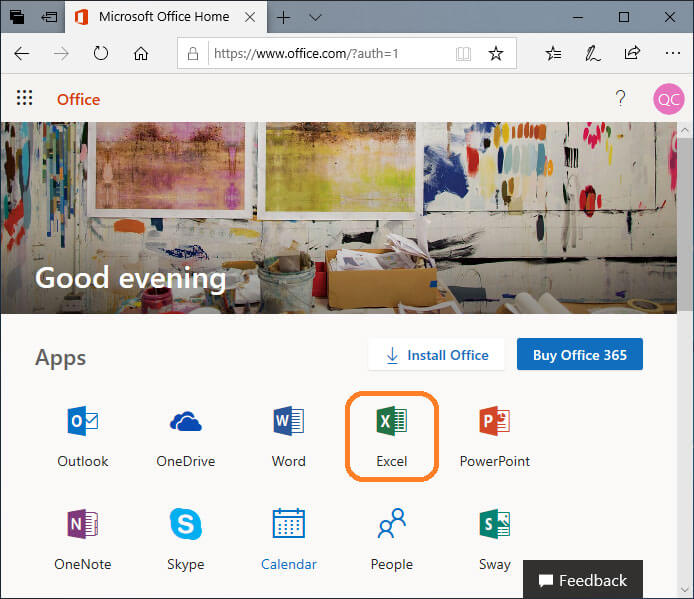Open the Feedback panel
694x599 pixels.
click(583, 580)
